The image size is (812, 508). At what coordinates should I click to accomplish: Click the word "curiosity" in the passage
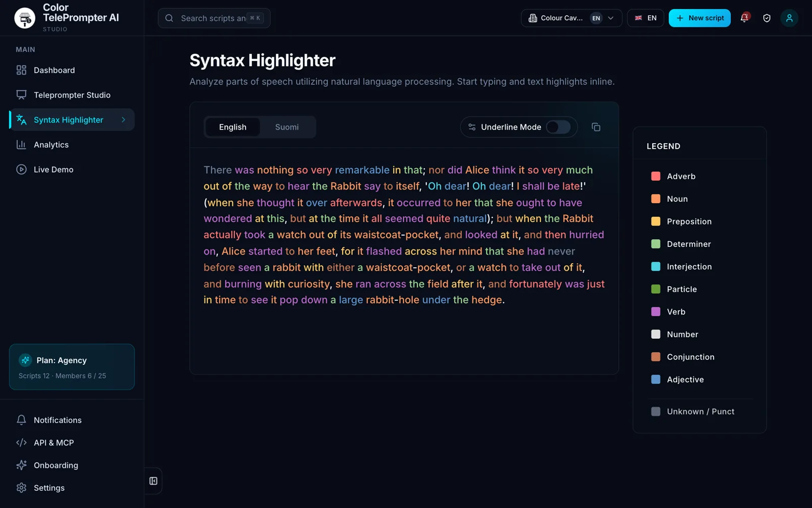(x=309, y=284)
